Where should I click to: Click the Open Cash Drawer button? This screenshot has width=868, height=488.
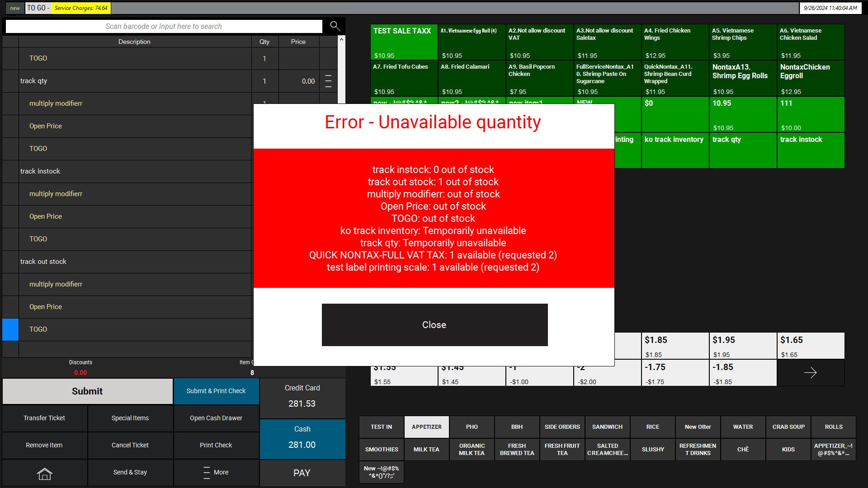pos(216,418)
